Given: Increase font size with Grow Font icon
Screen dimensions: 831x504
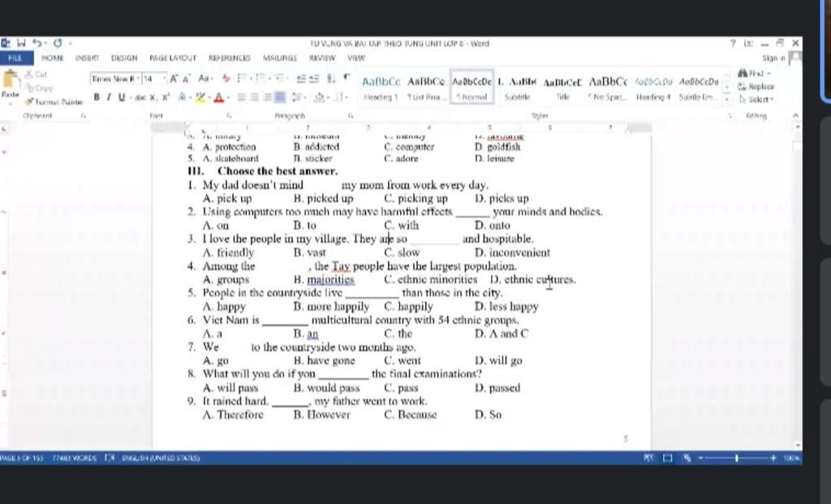Looking at the screenshot, I should click(174, 79).
